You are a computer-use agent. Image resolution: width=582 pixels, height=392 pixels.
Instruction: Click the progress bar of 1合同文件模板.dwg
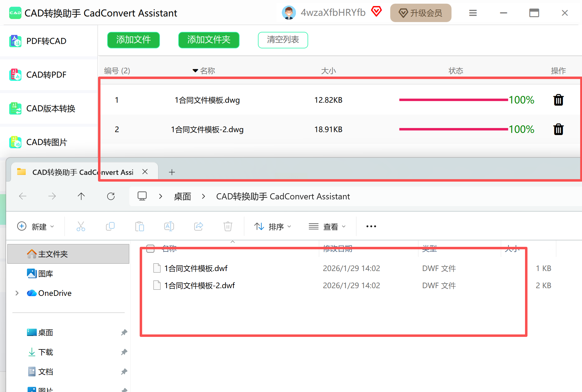click(x=453, y=100)
